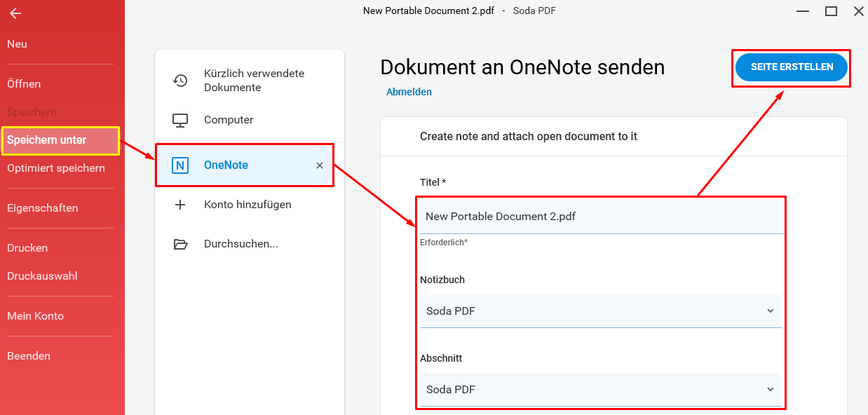The height and width of the screenshot is (415, 868).
Task: Click the back arrow icon
Action: click(x=15, y=13)
